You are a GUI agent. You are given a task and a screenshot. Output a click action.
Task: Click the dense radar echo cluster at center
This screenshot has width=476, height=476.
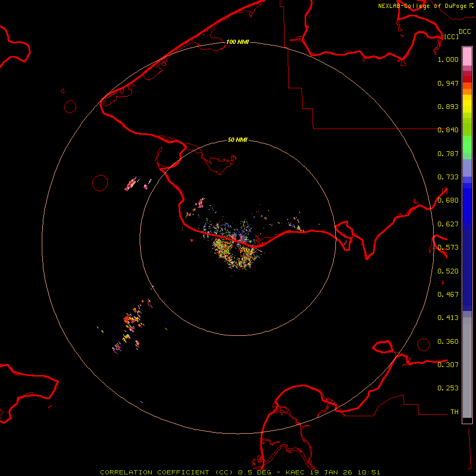tap(235, 249)
